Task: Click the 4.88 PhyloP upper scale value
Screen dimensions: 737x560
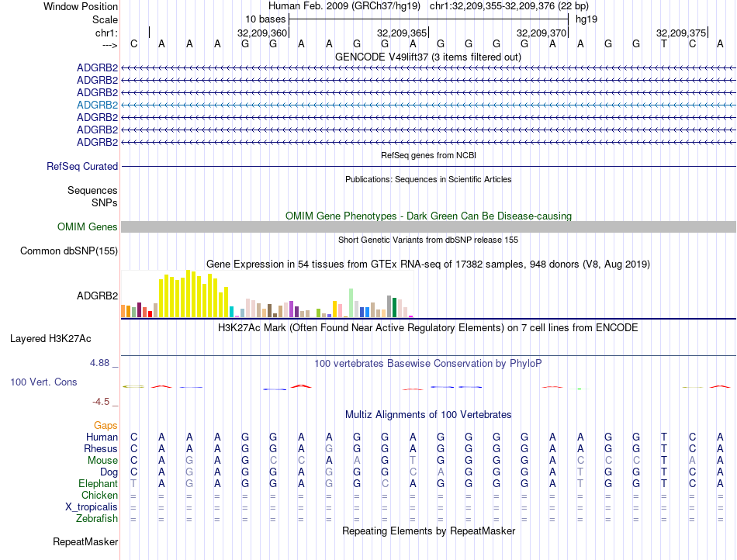Action: tap(99, 363)
